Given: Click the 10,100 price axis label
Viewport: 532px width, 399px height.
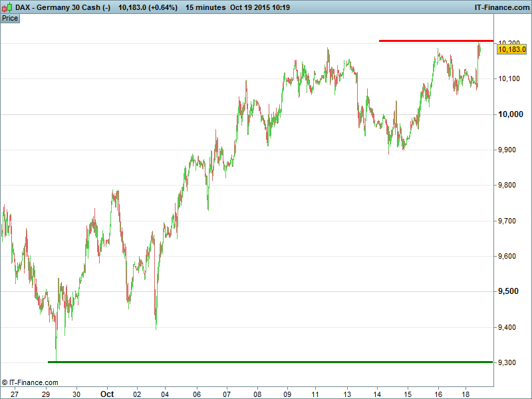Looking at the screenshot, I should pos(510,79).
